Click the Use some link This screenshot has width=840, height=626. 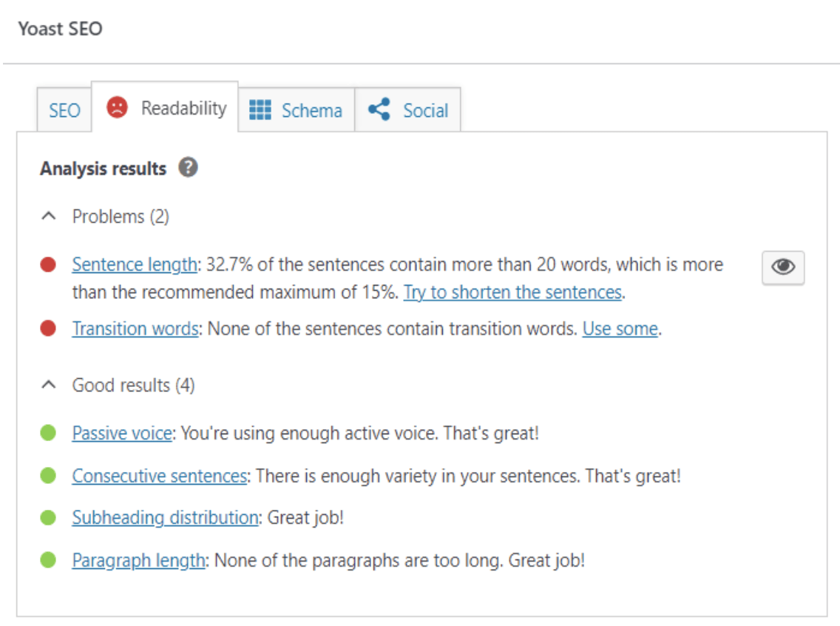click(x=620, y=328)
